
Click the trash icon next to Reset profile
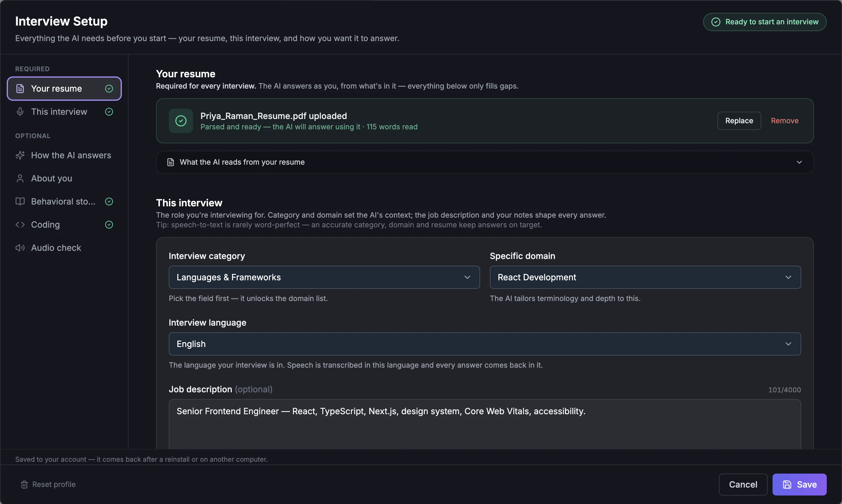click(x=24, y=484)
